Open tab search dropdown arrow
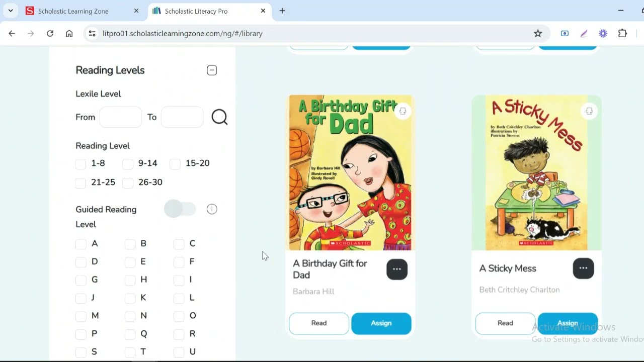Screen dimensions: 644x362 click(x=11, y=11)
